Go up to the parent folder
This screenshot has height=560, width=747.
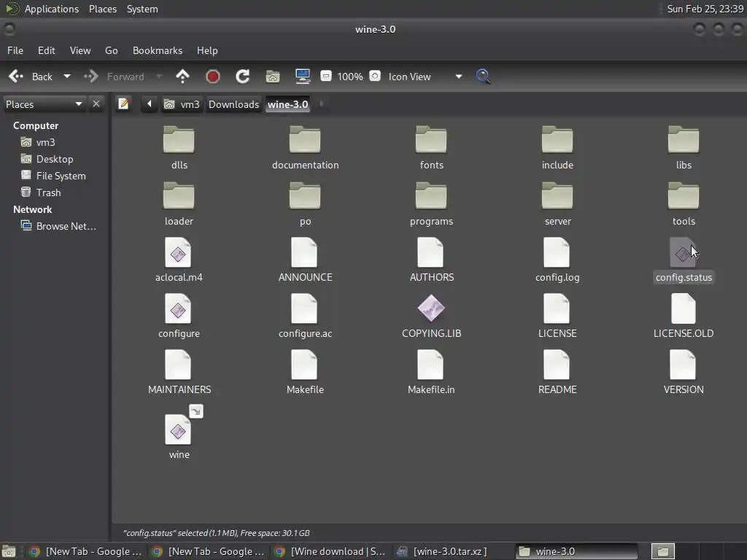point(182,76)
